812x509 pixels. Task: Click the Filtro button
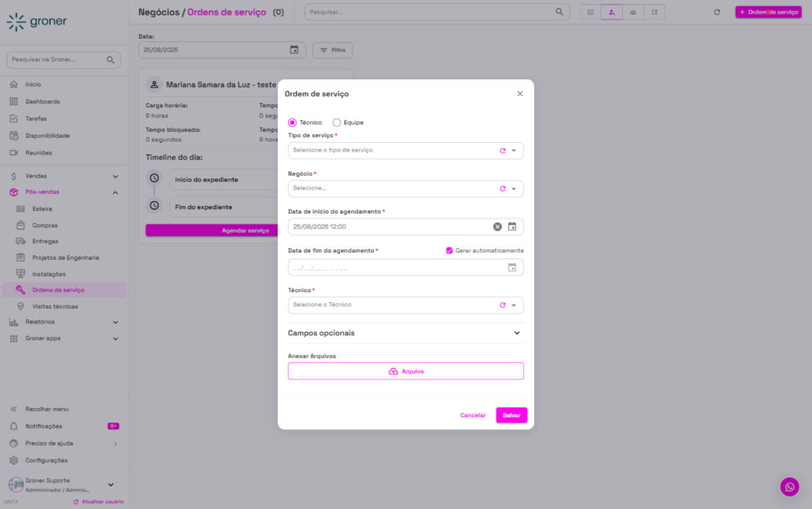click(332, 50)
